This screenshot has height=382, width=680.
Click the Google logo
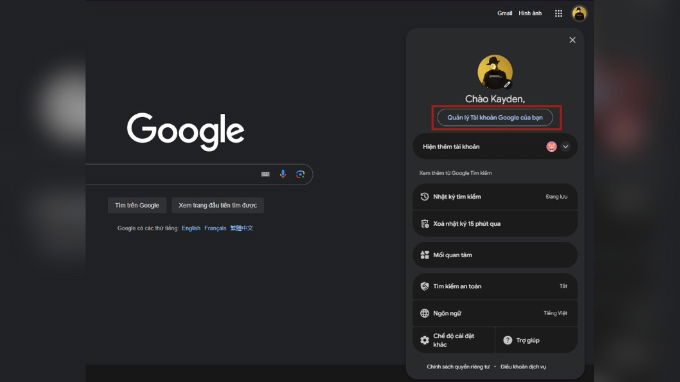pos(186,131)
